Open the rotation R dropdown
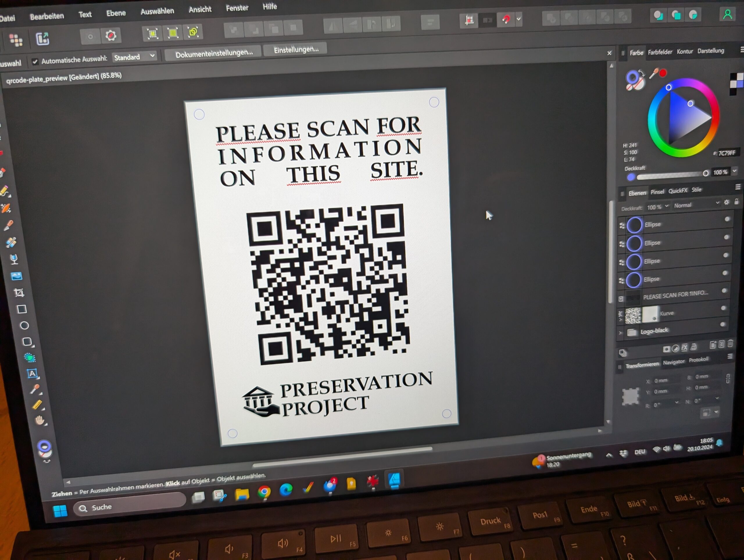 point(676,402)
